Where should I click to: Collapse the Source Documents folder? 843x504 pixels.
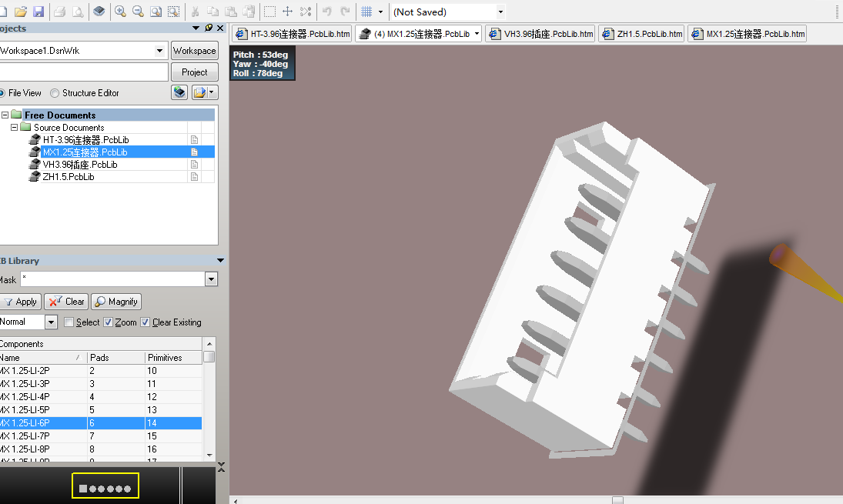pyautogui.click(x=14, y=127)
